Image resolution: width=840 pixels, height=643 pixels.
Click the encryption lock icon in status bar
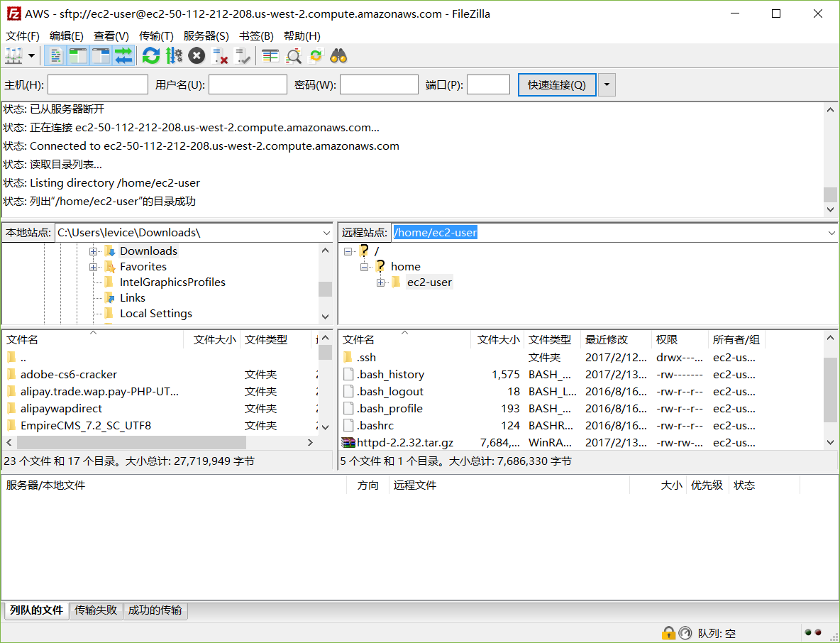point(668,633)
